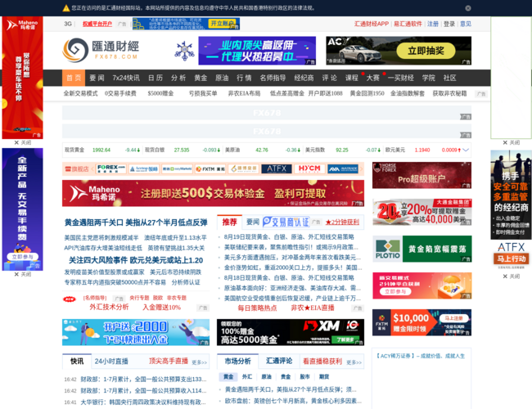Viewport: 532px width, 409px height.
Task: Open the 要闻 navigation item
Action: point(97,78)
